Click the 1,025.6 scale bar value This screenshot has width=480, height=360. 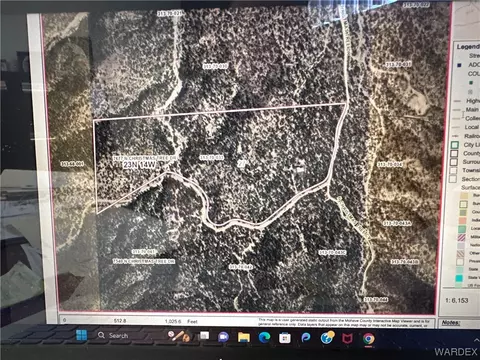click(173, 321)
